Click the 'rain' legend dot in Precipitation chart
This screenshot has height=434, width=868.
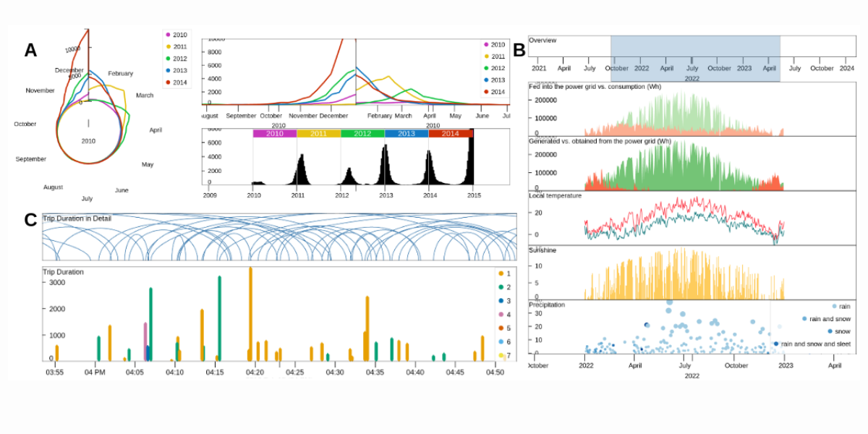click(x=835, y=307)
